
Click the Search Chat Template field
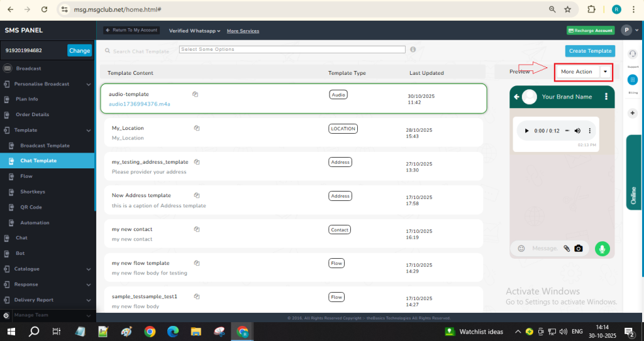click(x=141, y=51)
